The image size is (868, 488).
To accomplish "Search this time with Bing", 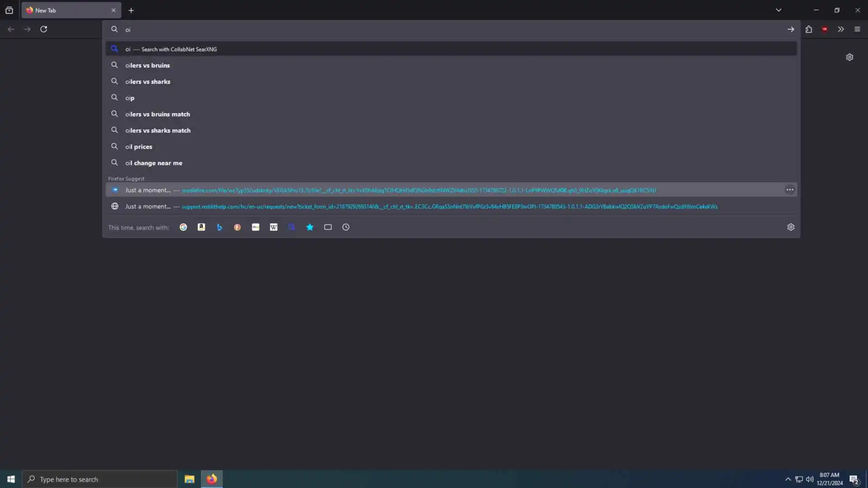I will [219, 227].
